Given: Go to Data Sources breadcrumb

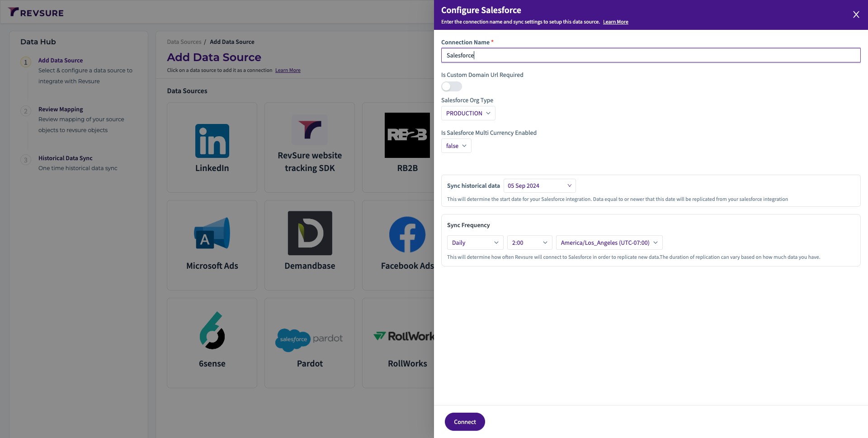Looking at the screenshot, I should coord(184,42).
